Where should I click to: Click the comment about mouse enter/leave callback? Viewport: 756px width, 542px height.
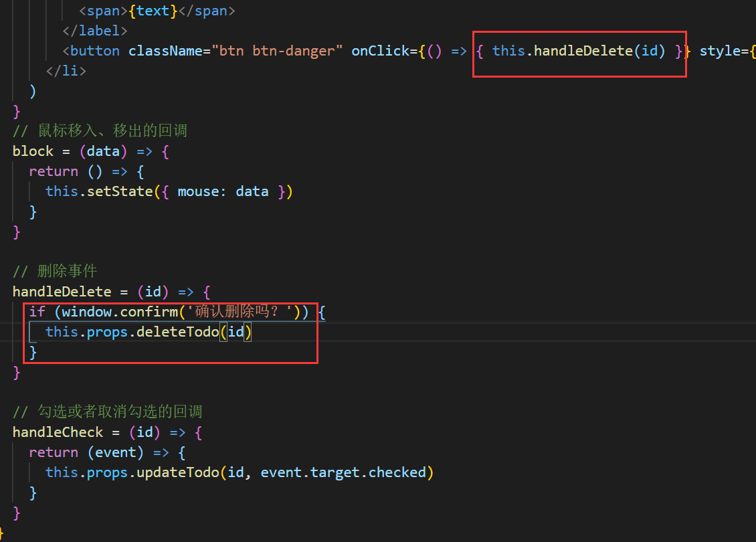100,131
